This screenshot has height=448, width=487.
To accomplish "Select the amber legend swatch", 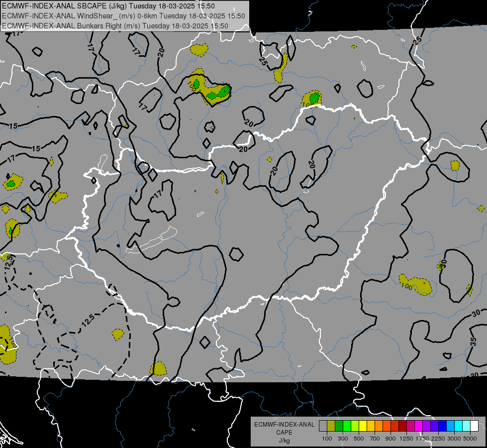I will pos(371,426).
